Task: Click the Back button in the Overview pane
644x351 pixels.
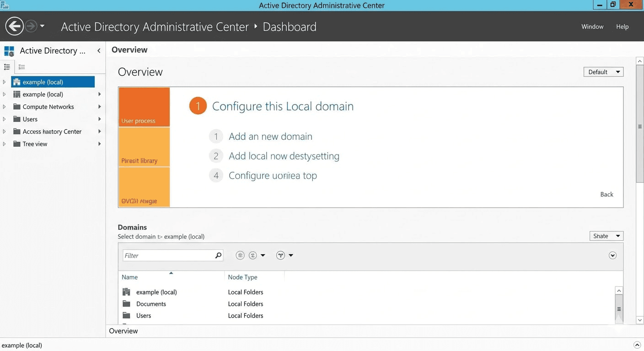Action: 606,194
